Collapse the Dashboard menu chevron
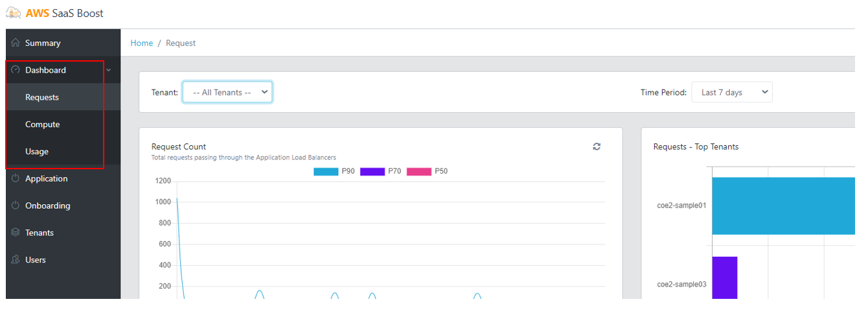 pos(108,70)
